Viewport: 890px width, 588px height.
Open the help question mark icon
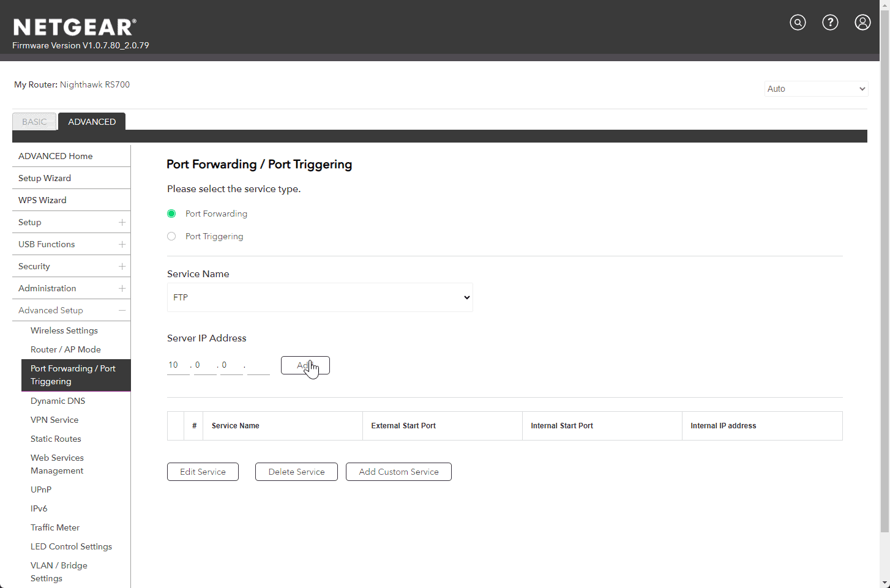pos(830,23)
